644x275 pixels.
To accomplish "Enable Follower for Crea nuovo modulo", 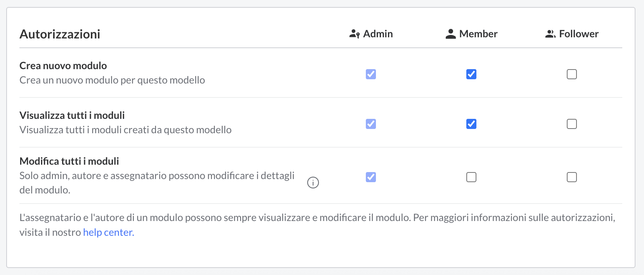I will pos(572,74).
